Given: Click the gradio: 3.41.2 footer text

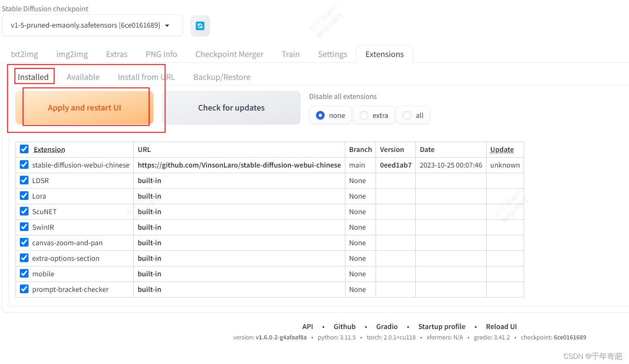Looking at the screenshot, I should [492, 337].
